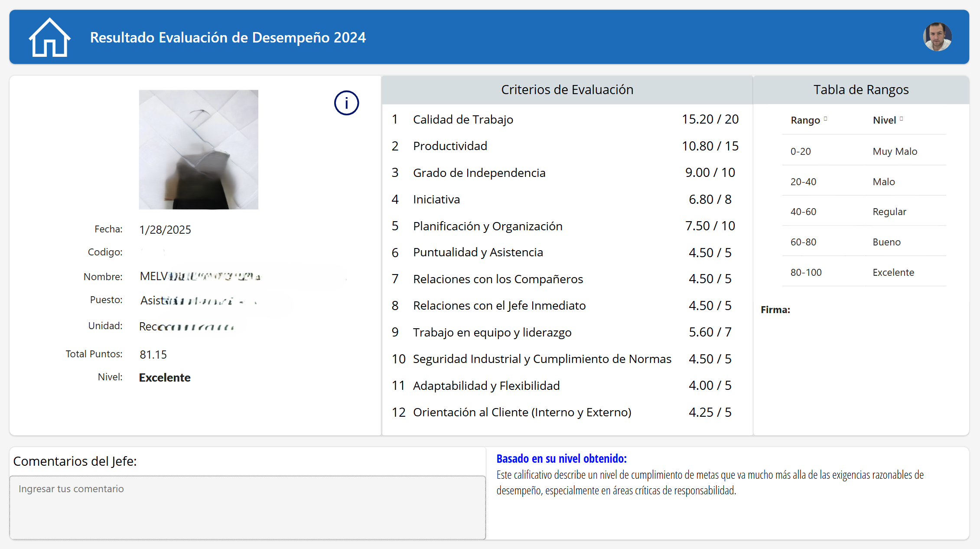Open the information icon near employee photo
Screen dimensions: 980x549
click(346, 103)
